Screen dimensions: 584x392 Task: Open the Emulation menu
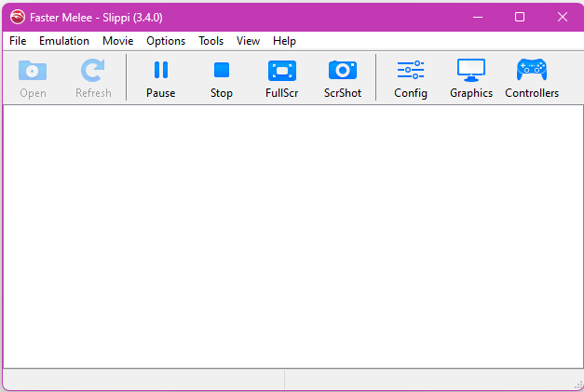click(x=64, y=41)
